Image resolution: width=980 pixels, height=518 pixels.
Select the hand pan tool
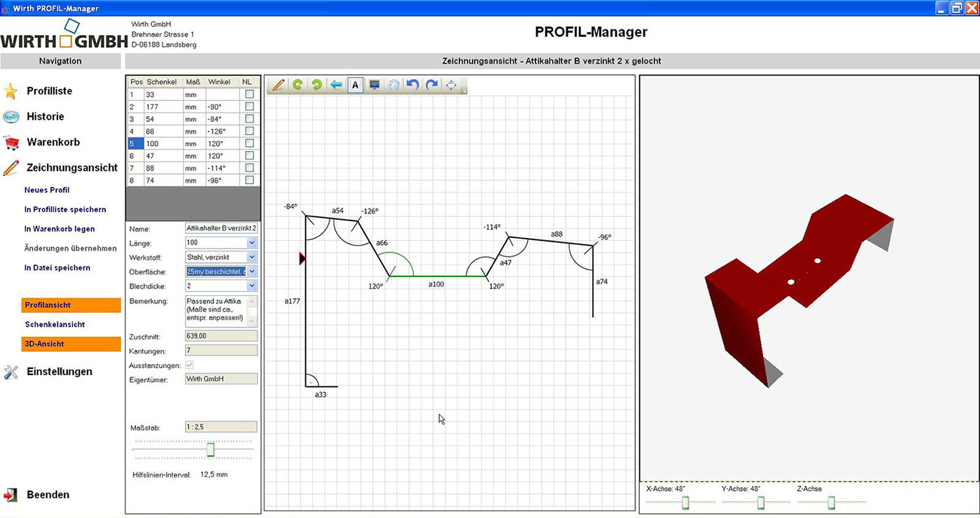coord(394,85)
